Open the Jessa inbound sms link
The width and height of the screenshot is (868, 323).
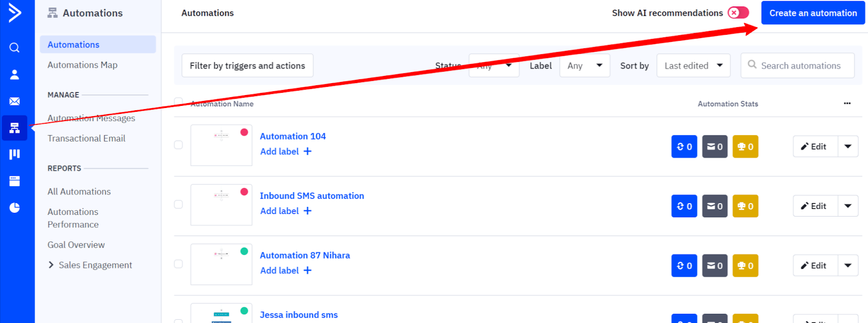click(299, 315)
